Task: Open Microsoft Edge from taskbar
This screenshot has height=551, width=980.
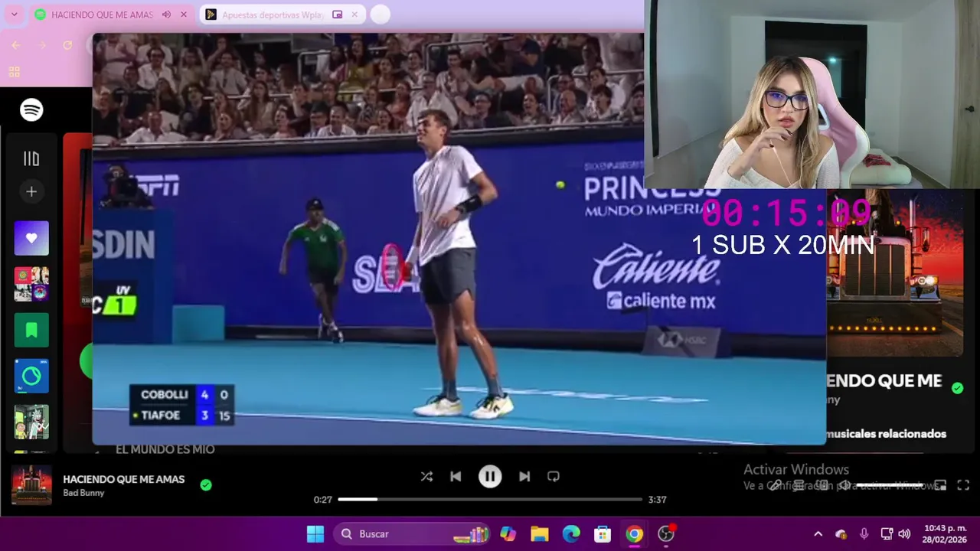Action: coord(571,534)
